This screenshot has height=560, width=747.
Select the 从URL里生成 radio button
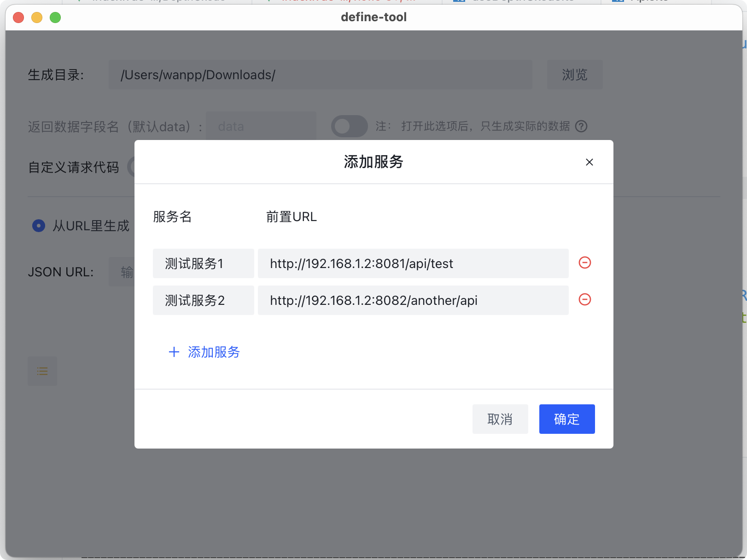click(39, 226)
